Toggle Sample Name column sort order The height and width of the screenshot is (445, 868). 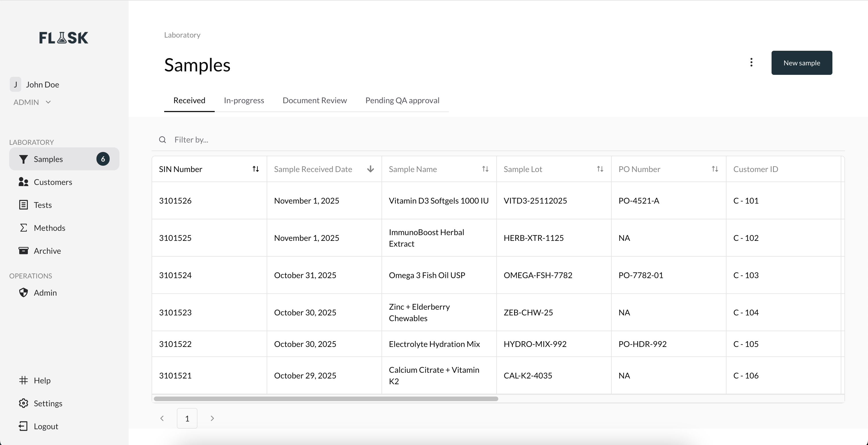(x=485, y=169)
